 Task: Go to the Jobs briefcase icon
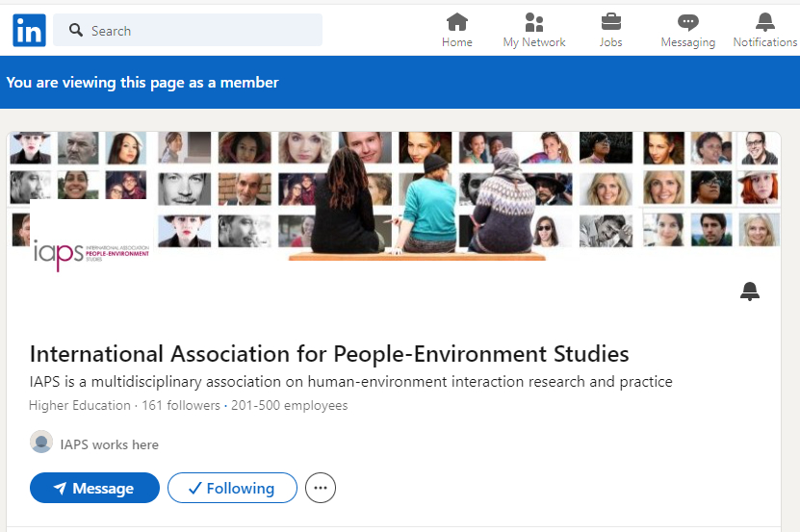pyautogui.click(x=610, y=22)
